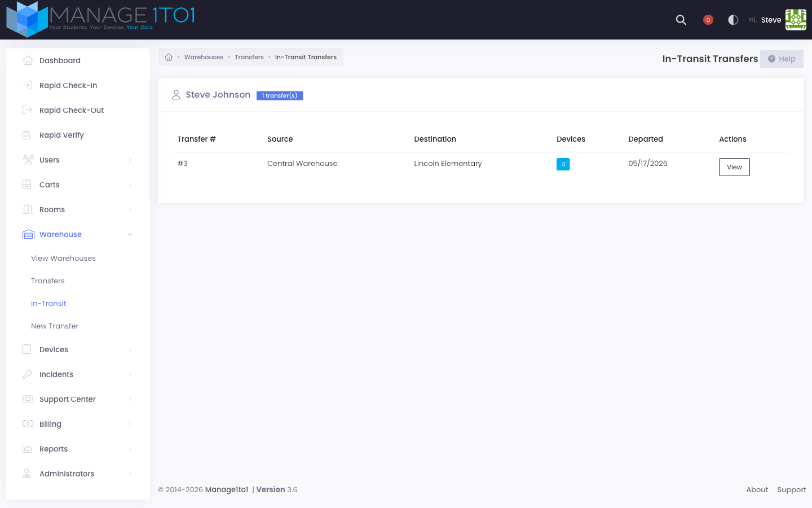Click the Rooms door icon
The height and width of the screenshot is (508, 812).
click(x=28, y=209)
